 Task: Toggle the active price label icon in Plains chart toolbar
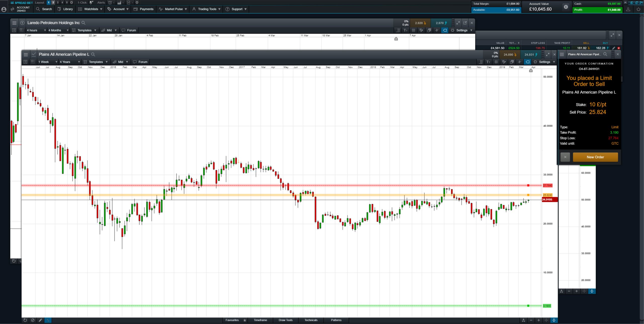528,62
